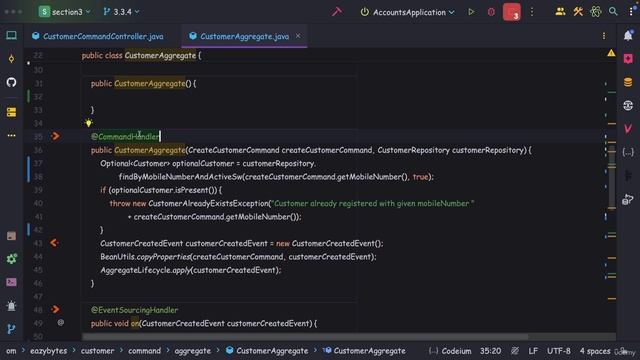Click the gutter arrow icon at line 43
Image resolution: width=640 pixels, height=360 pixels.
54,243
